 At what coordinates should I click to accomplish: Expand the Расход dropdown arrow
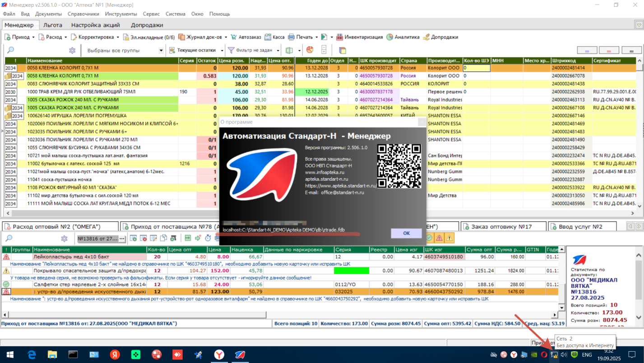point(65,37)
